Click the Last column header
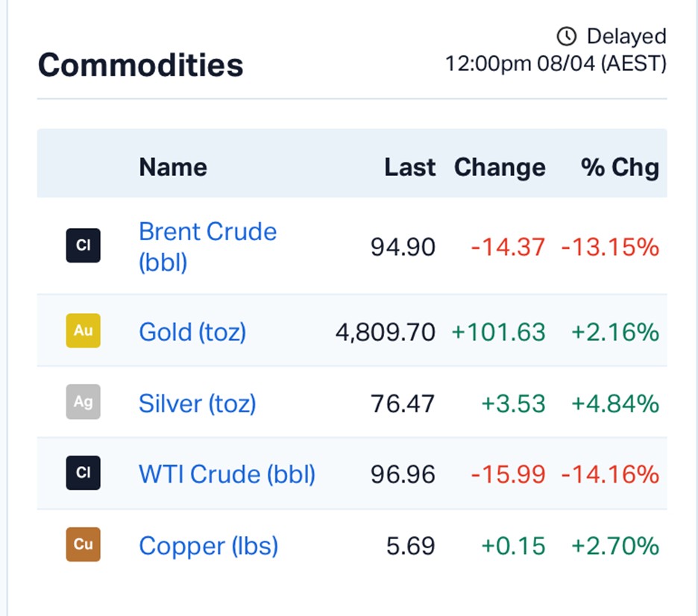The height and width of the screenshot is (616, 698). tap(409, 167)
